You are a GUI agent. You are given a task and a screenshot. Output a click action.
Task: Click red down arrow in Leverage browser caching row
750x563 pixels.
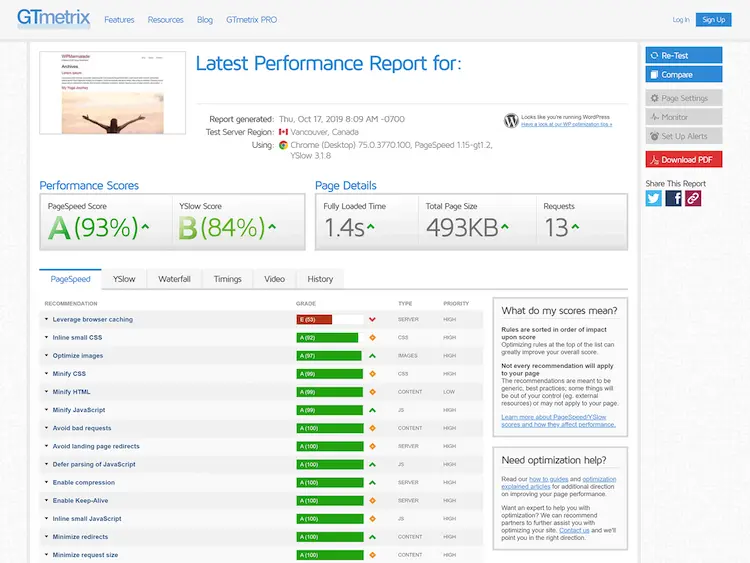click(372, 320)
